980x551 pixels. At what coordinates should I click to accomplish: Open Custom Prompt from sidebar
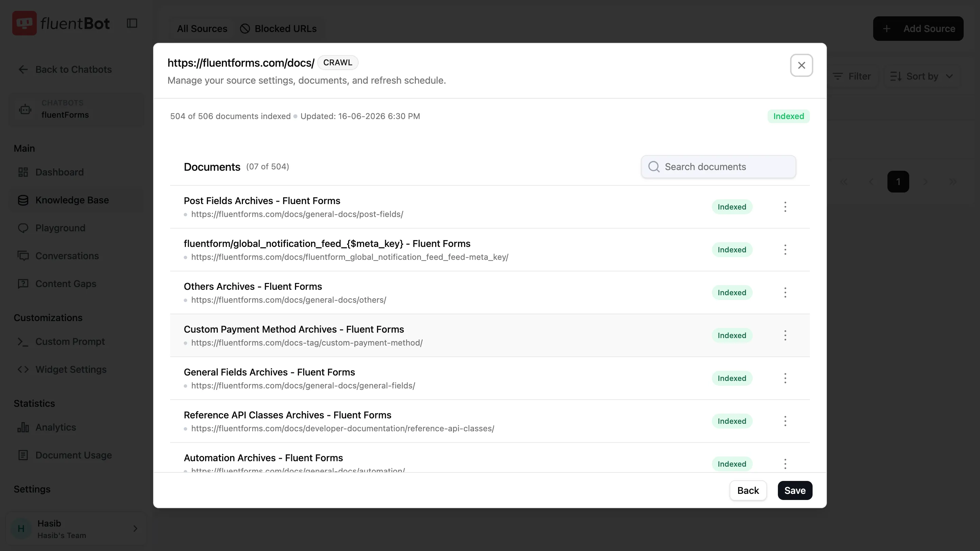point(70,342)
